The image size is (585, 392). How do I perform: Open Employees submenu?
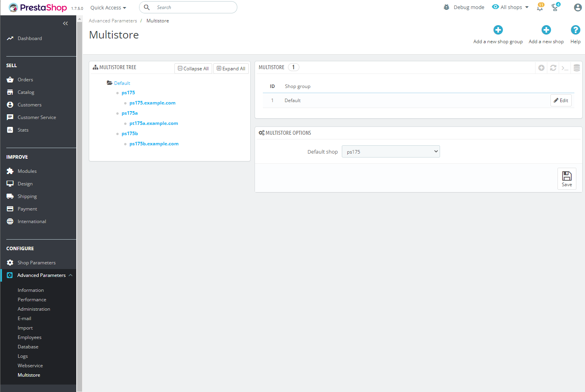29,337
